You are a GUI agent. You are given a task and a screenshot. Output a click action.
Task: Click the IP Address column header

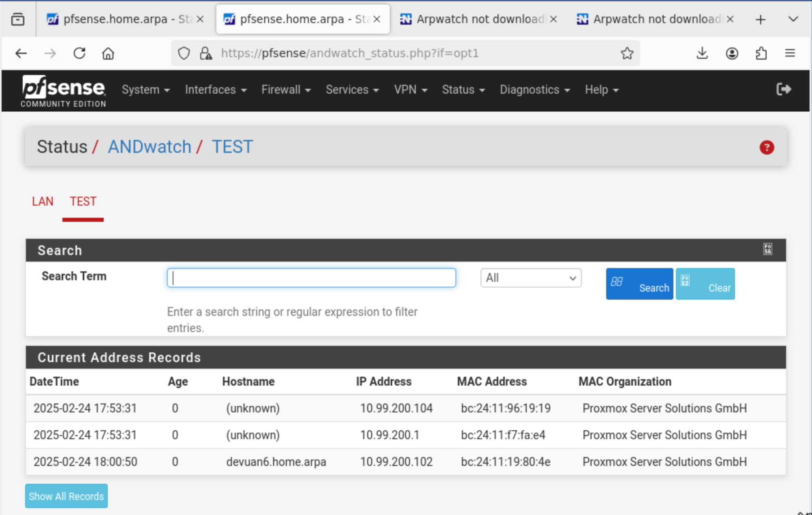[384, 382]
